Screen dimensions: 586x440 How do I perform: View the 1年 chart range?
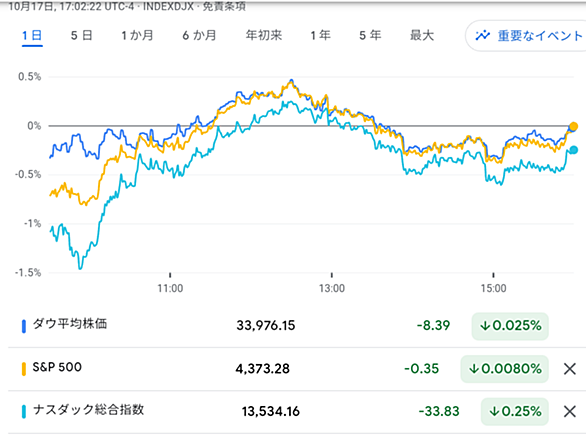pyautogui.click(x=320, y=36)
